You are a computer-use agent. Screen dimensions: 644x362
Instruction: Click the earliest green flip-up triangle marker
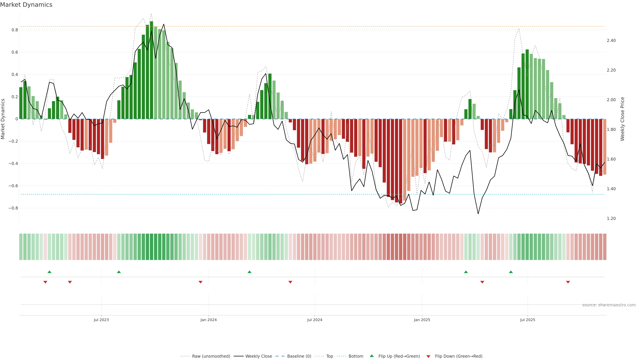point(49,272)
